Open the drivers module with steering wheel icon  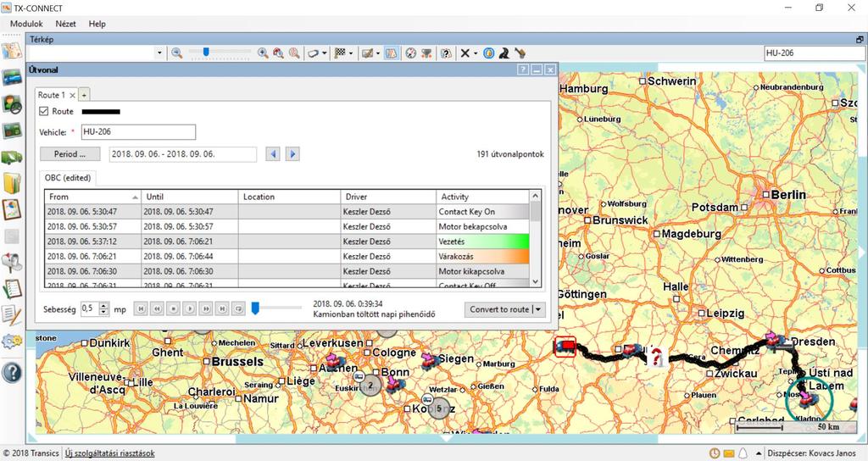click(12, 104)
